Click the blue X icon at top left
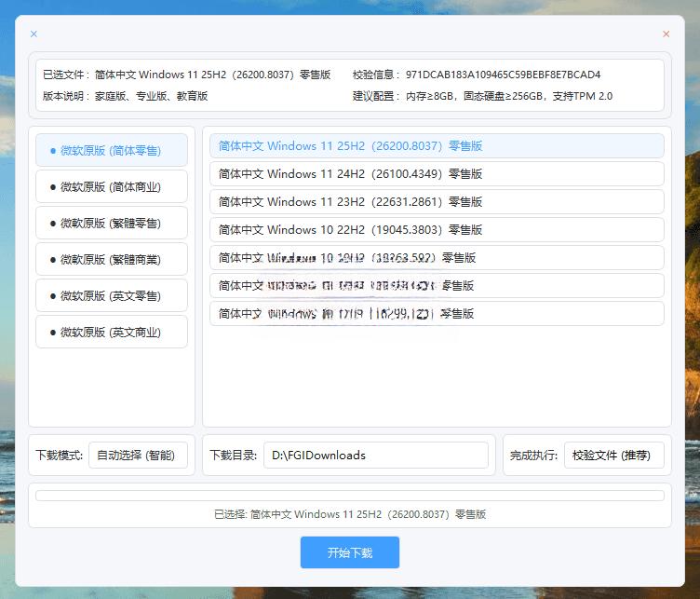 pos(34,34)
